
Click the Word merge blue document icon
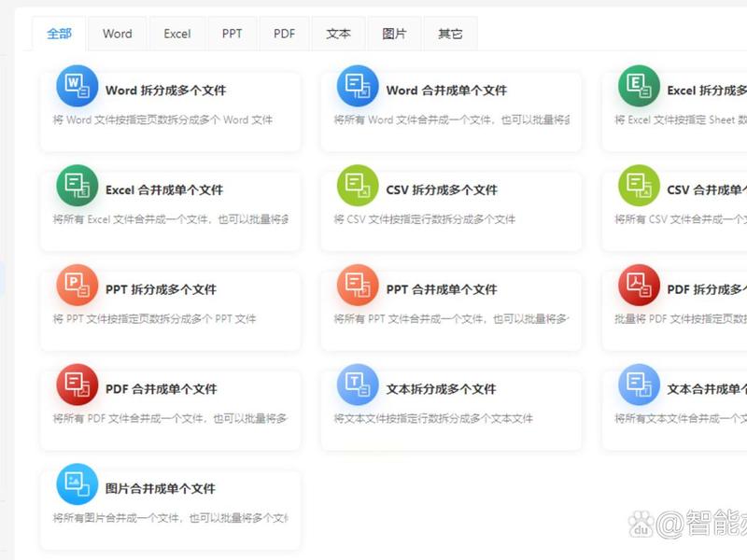pyautogui.click(x=358, y=86)
